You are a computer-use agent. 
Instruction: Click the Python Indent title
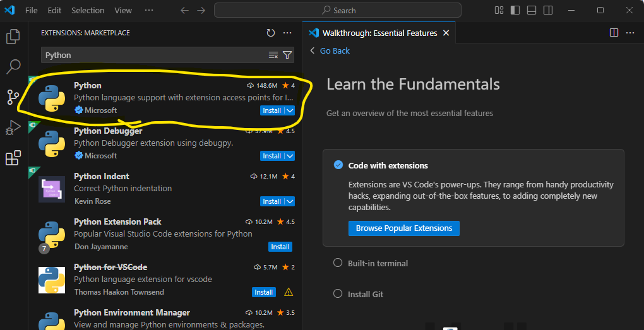tap(102, 176)
